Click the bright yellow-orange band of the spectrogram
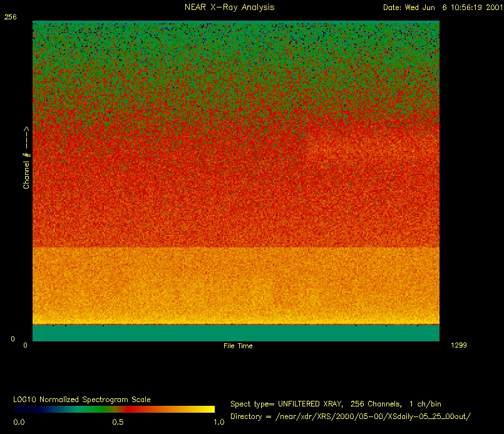Viewport: 504px width, 434px height. [235, 285]
